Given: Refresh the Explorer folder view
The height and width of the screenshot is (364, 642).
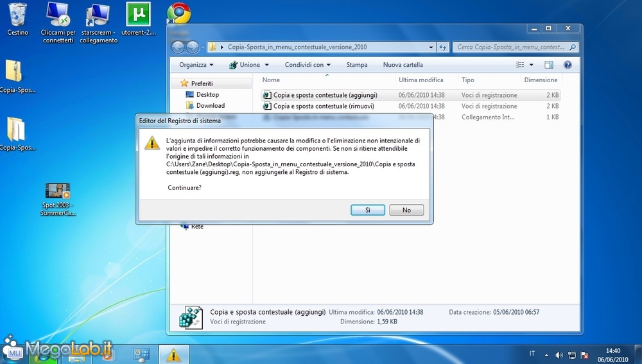Looking at the screenshot, I should pos(442,48).
